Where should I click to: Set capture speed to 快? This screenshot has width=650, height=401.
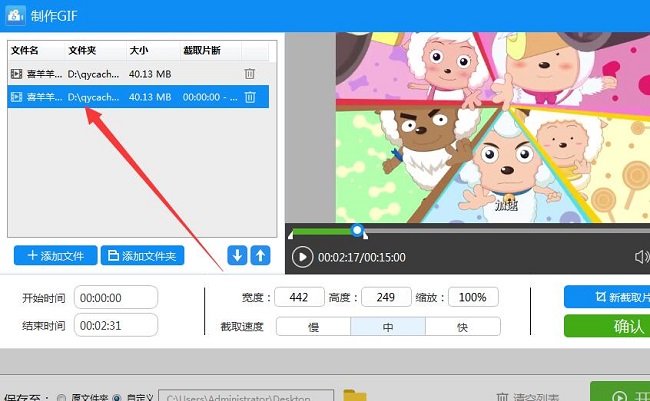462,327
